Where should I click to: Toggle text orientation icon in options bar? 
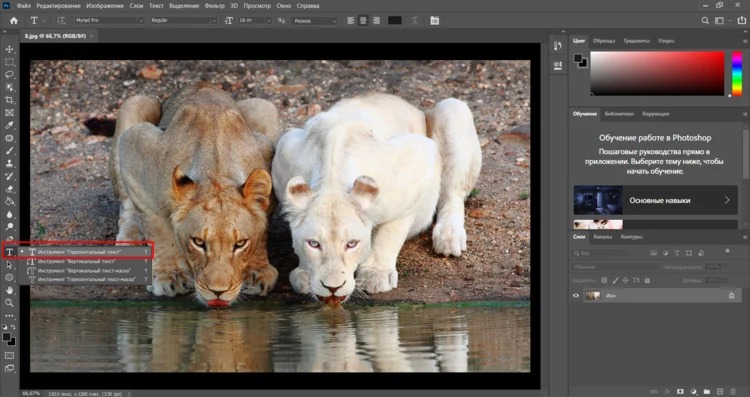point(61,21)
